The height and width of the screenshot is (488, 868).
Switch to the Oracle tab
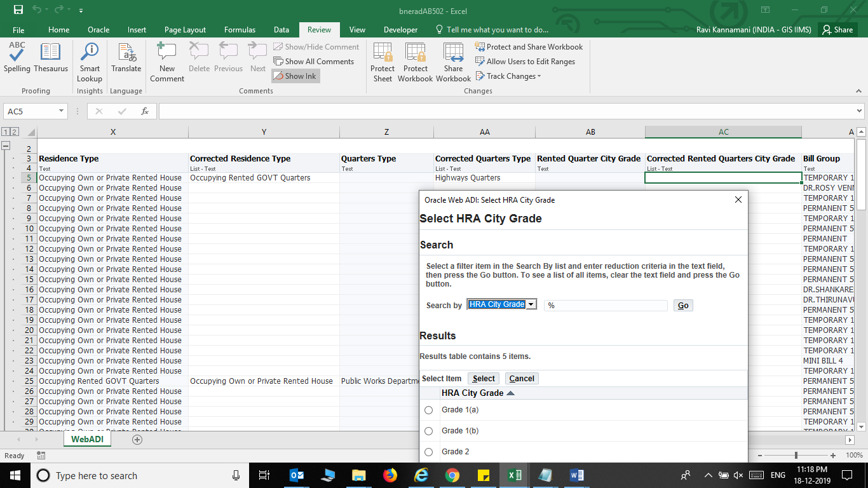(98, 30)
